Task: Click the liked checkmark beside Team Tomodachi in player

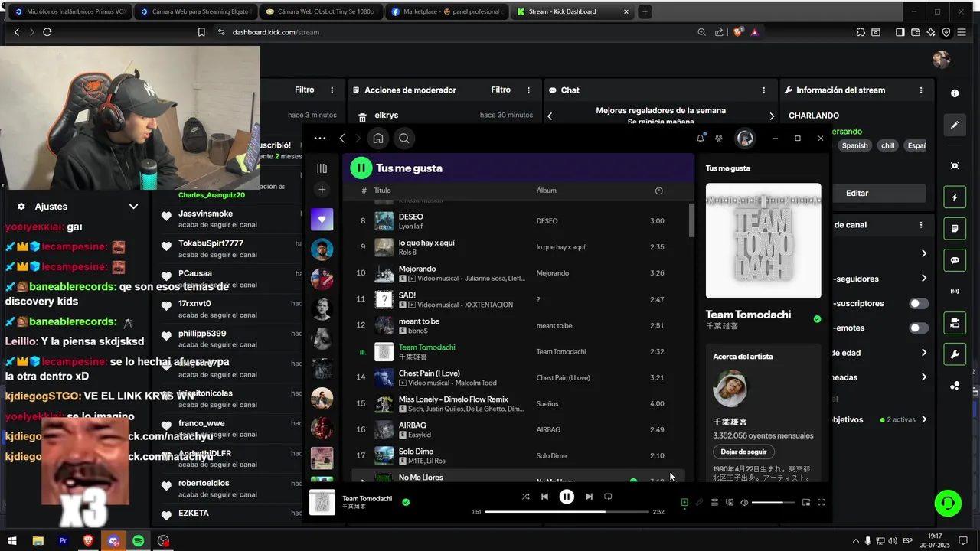Action: (406, 502)
